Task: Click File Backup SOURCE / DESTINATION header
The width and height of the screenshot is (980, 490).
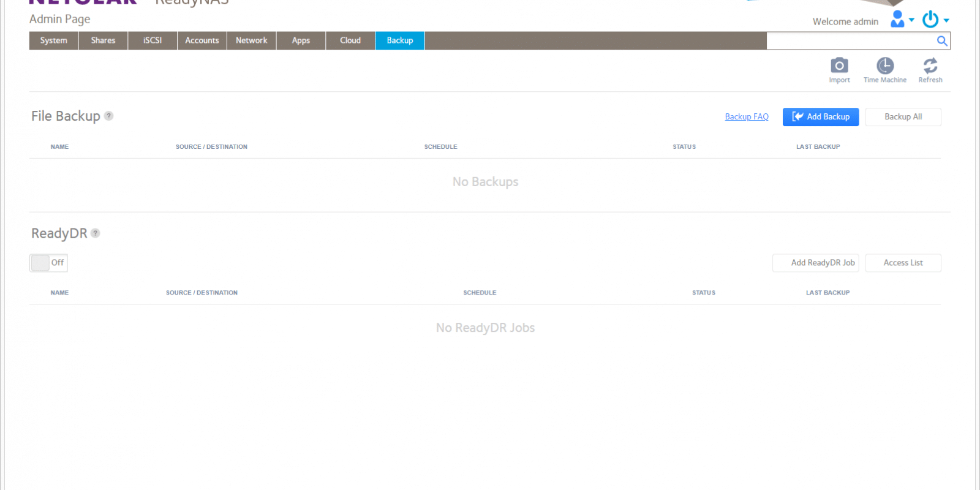Action: click(211, 147)
